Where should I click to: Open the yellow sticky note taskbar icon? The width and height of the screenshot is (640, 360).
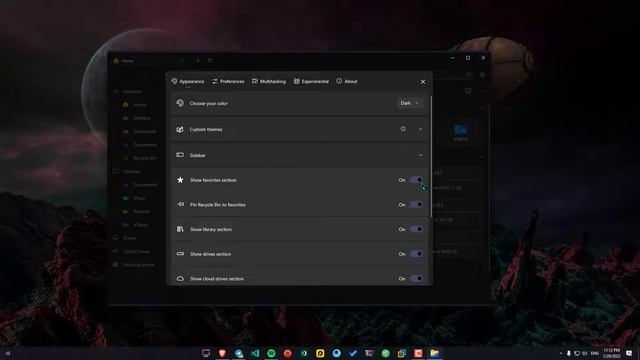click(x=320, y=353)
